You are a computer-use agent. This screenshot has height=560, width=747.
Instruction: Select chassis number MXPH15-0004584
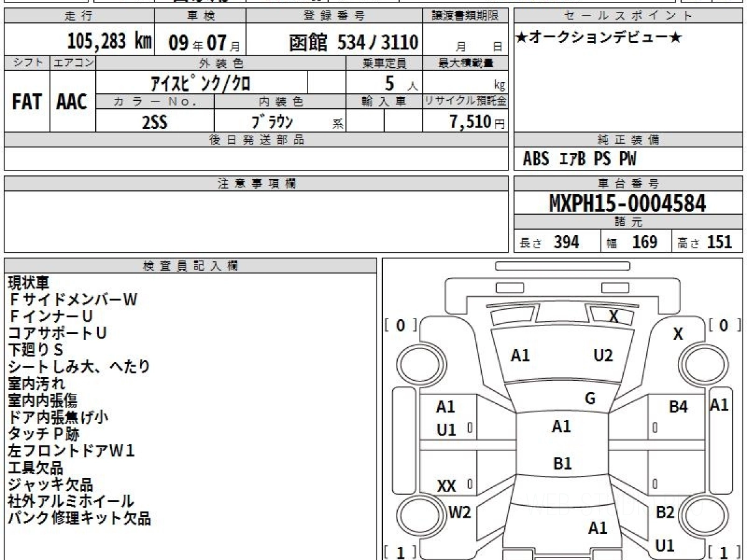coord(627,203)
